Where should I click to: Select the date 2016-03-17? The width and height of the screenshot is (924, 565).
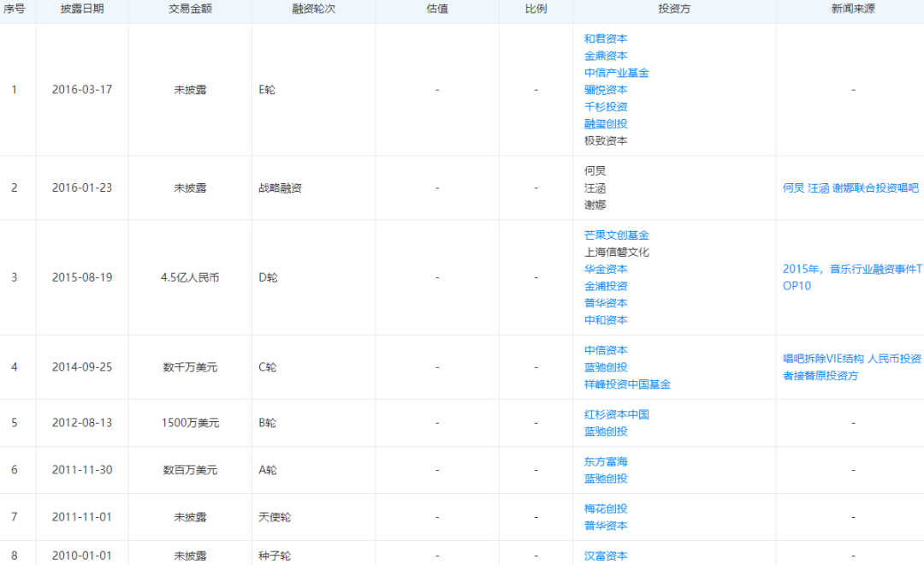[82, 90]
